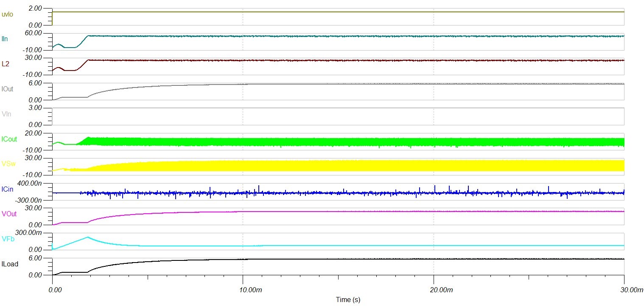Screen dimensions: 644x308
Task: Select the IOut trace label
Action: pyautogui.click(x=7, y=89)
